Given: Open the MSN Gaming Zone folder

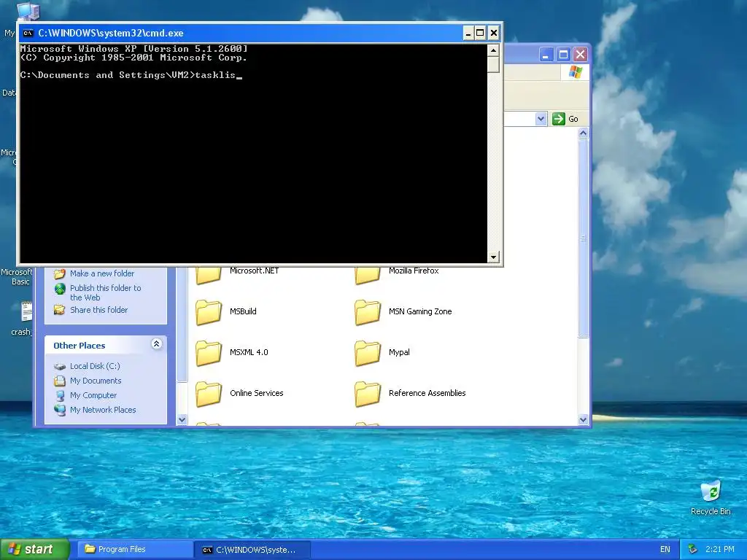Looking at the screenshot, I should [x=368, y=312].
